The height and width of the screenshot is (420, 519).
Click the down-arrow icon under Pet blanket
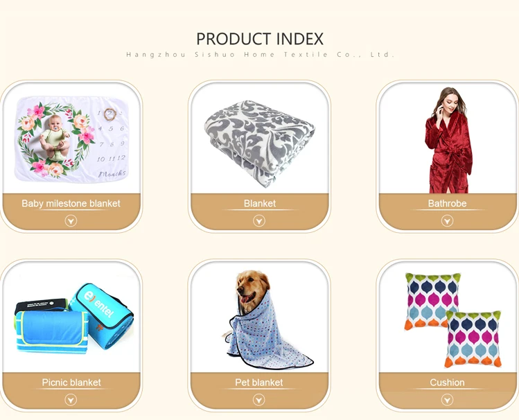(259, 400)
